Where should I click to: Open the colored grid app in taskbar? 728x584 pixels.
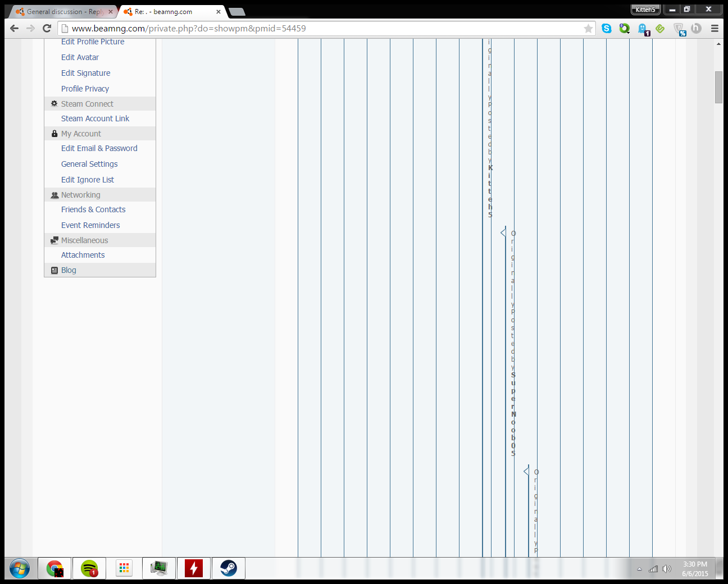124,568
